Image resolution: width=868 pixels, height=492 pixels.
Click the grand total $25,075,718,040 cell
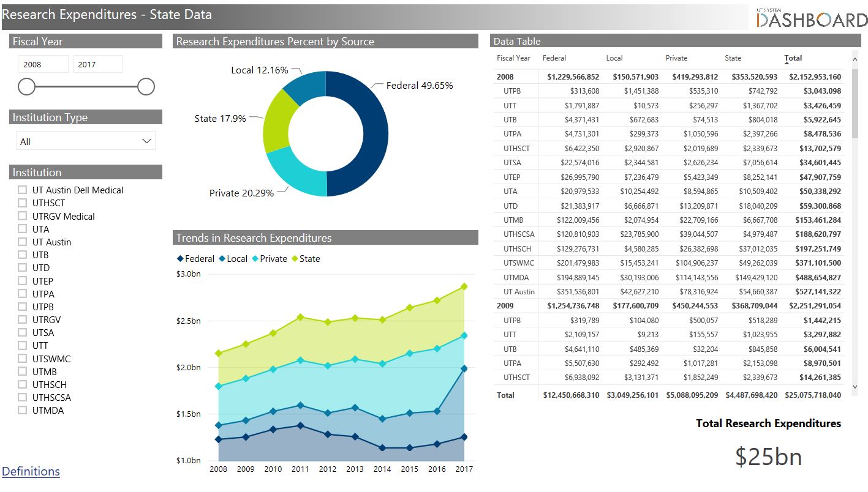(x=813, y=395)
